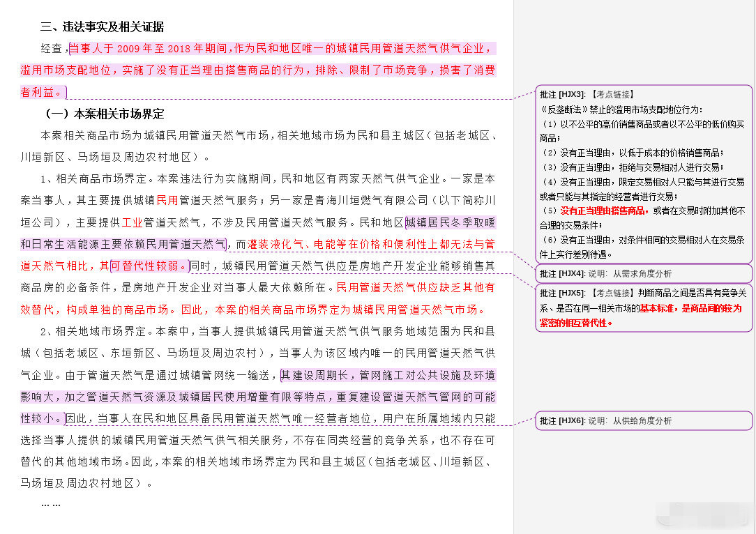This screenshot has height=534, width=756.
Task: Click the heading 三、违法事实及相关证据
Action: click(x=103, y=27)
